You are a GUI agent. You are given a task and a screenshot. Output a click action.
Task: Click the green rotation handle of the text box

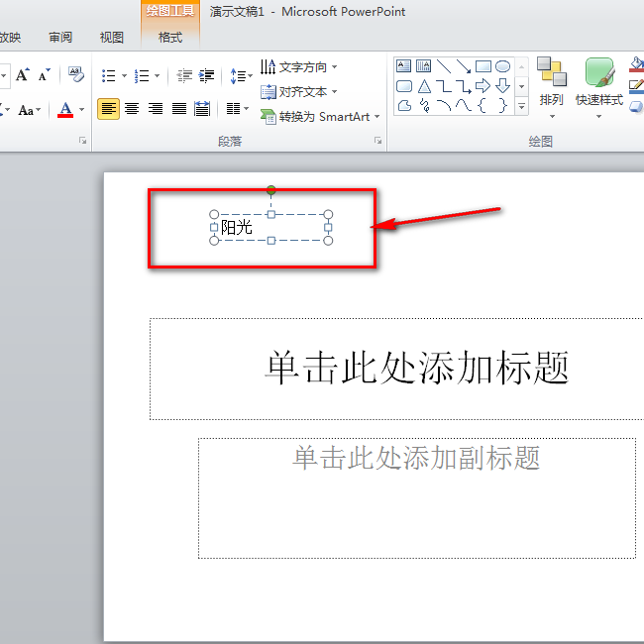coord(271,190)
